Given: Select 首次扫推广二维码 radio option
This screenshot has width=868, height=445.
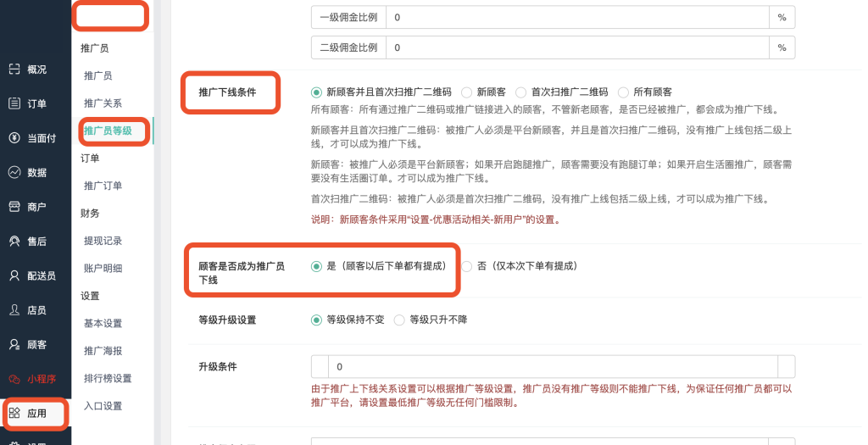Looking at the screenshot, I should (x=521, y=92).
